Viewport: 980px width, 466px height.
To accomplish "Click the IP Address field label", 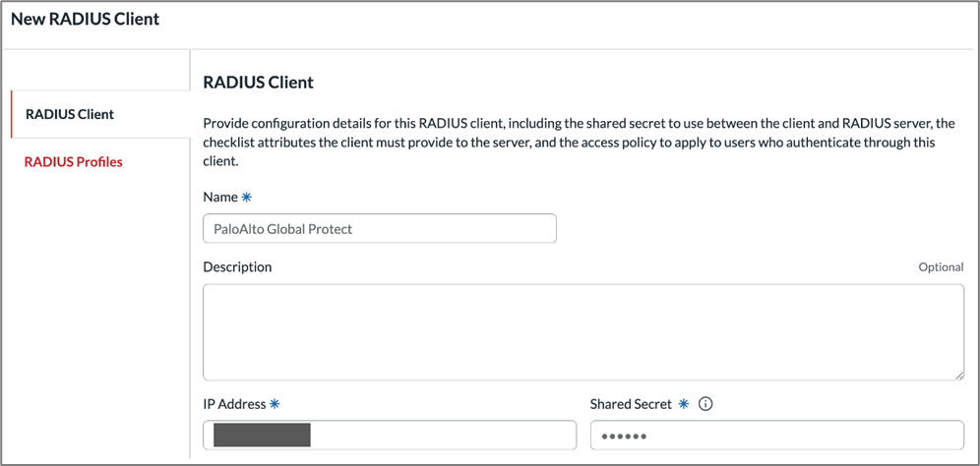I will coord(234,404).
